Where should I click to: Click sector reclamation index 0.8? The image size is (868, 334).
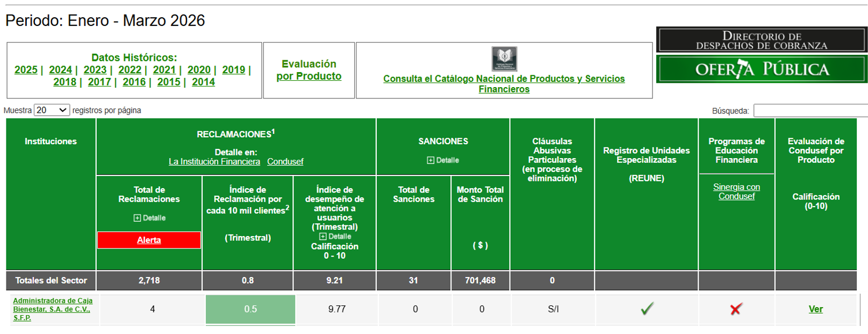coord(248,281)
